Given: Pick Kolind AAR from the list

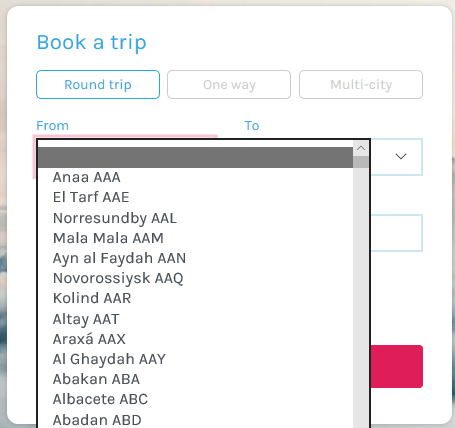Looking at the screenshot, I should click(x=195, y=298).
